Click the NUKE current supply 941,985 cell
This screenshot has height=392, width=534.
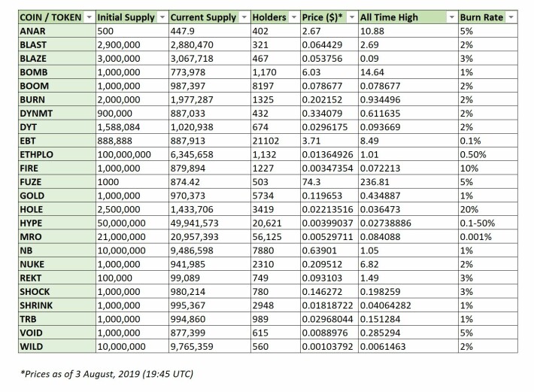[209, 264]
